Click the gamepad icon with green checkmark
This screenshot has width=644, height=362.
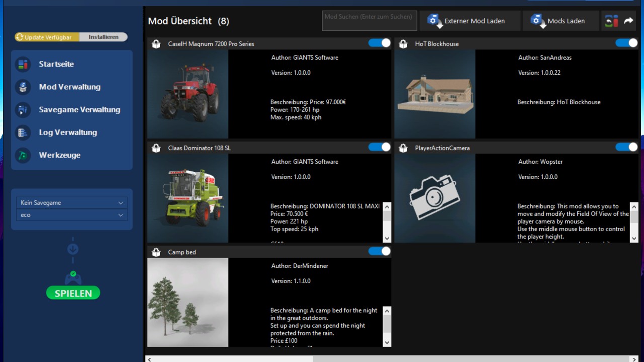73,278
